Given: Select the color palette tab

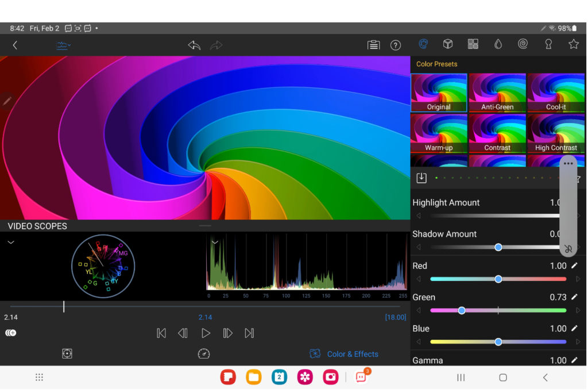Looking at the screenshot, I should tap(423, 44).
